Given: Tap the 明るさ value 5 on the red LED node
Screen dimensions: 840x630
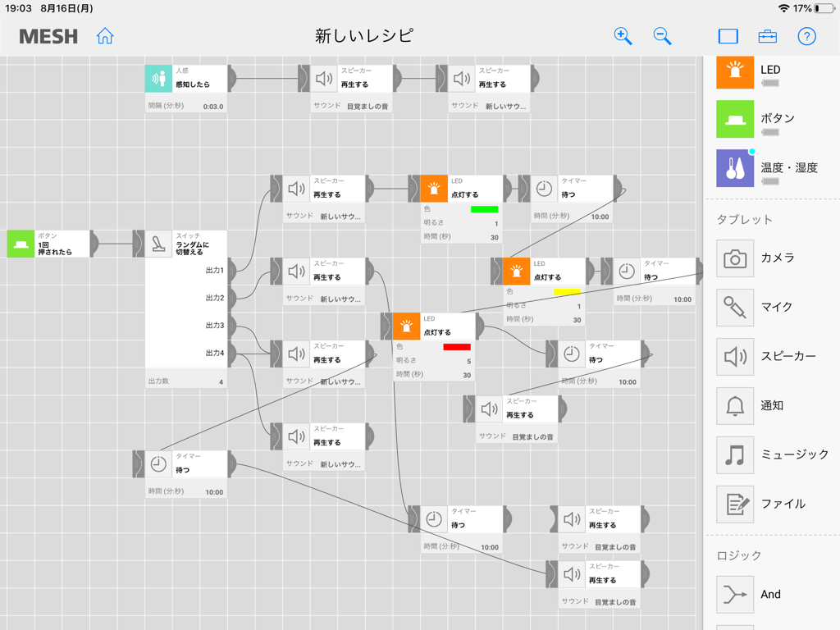Looking at the screenshot, I should point(468,361).
